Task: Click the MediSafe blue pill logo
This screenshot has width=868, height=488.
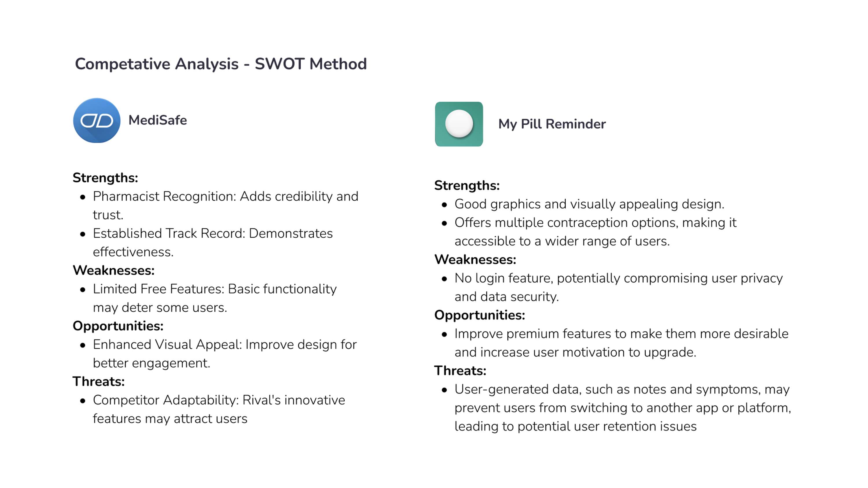Action: [x=97, y=120]
